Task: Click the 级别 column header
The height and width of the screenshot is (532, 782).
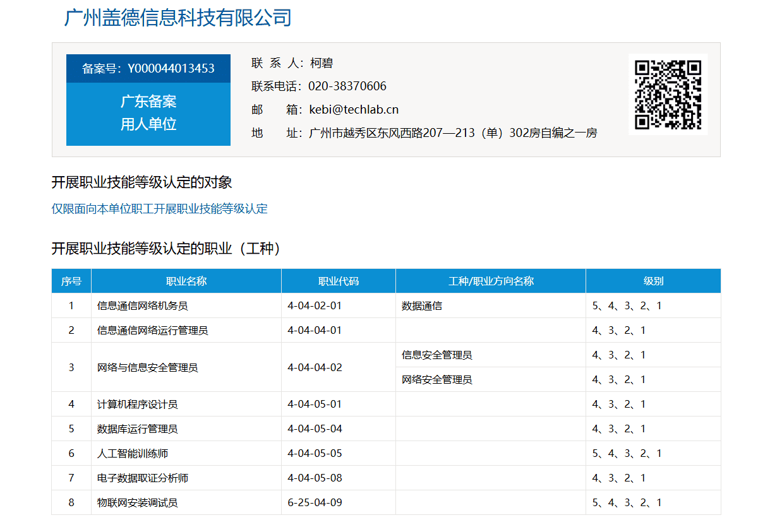Action: coord(653,281)
